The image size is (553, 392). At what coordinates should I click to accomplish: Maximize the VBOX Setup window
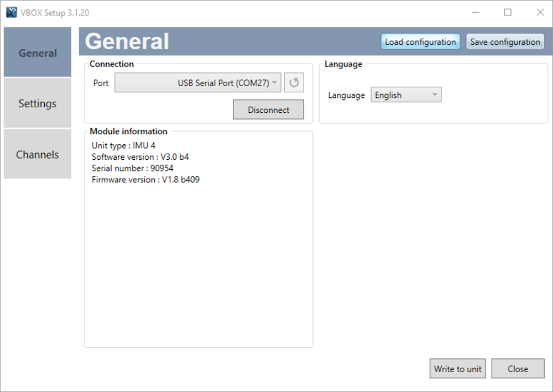pyautogui.click(x=508, y=12)
